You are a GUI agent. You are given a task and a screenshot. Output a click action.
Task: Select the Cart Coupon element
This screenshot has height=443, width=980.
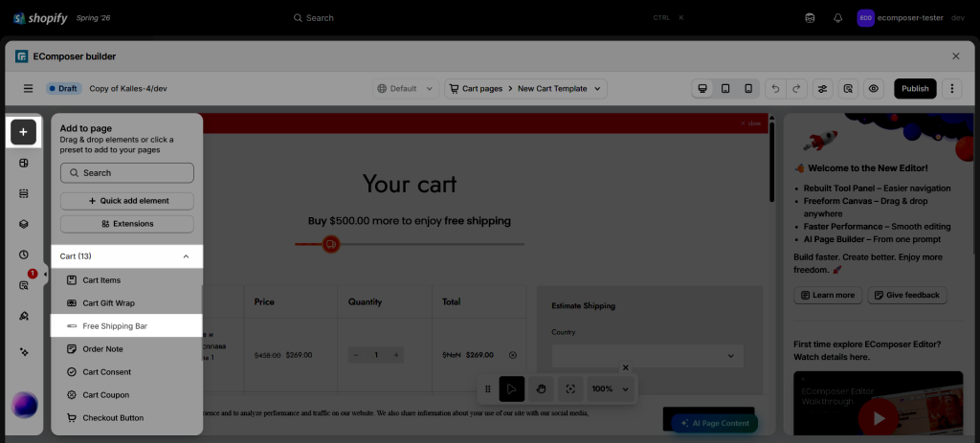(x=126, y=395)
